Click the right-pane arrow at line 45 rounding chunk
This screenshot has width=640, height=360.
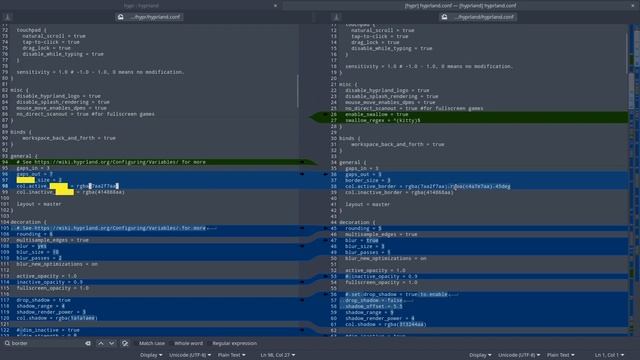coord(325,229)
